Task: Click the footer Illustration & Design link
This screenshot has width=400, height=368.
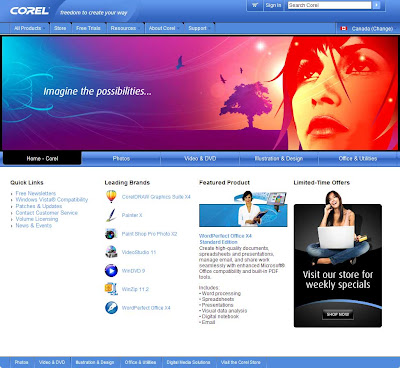Action: [95, 362]
